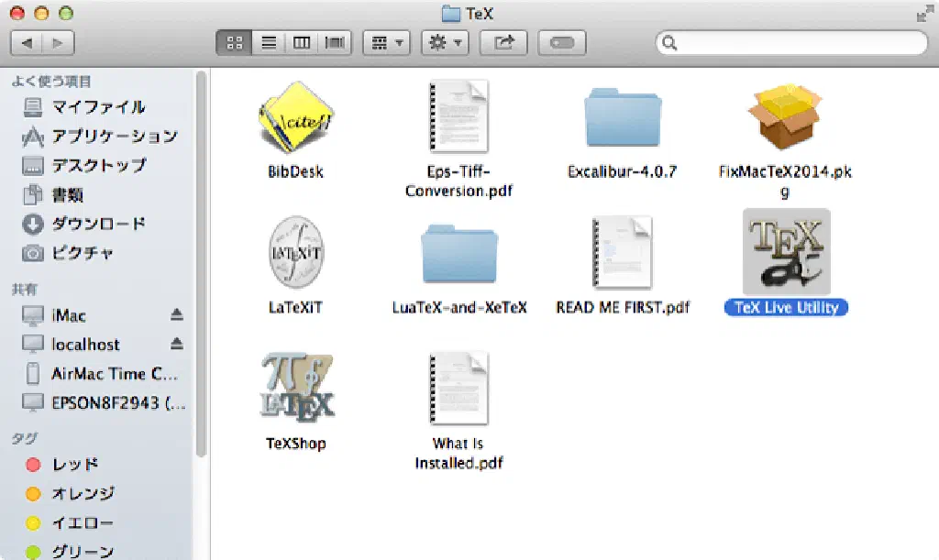Switch to Cover Flow view

point(336,42)
